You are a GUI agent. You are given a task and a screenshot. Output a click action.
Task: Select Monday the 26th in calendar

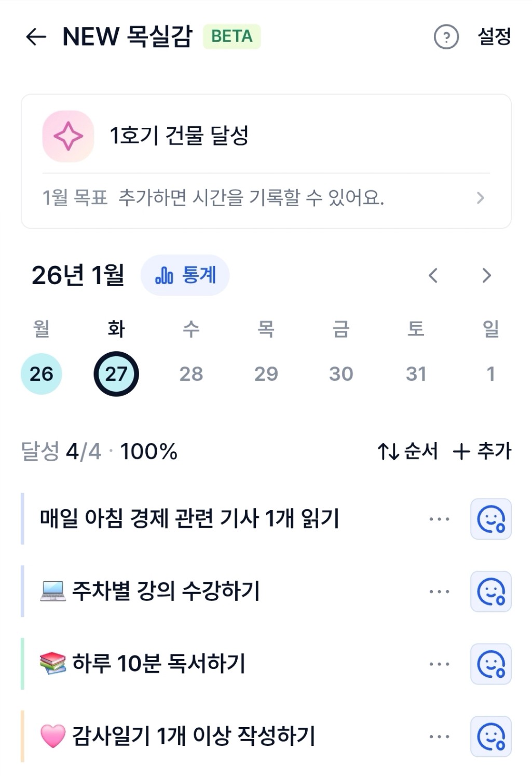pyautogui.click(x=42, y=374)
